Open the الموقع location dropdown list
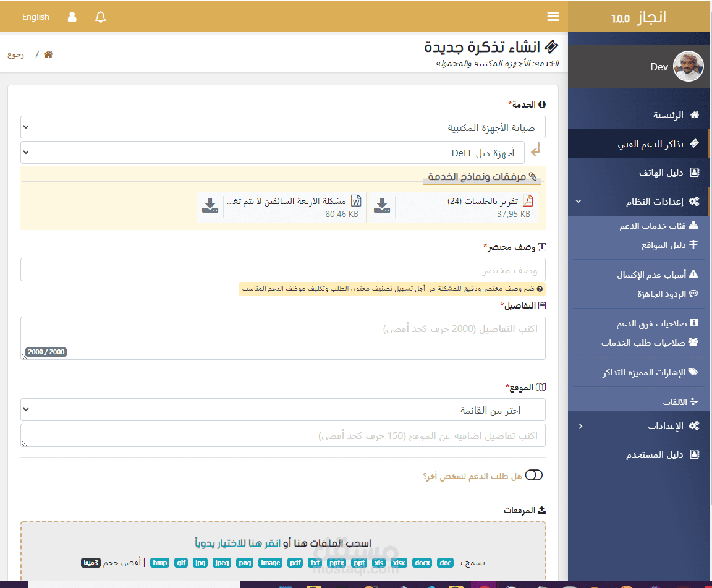712x588 pixels. pos(282,409)
